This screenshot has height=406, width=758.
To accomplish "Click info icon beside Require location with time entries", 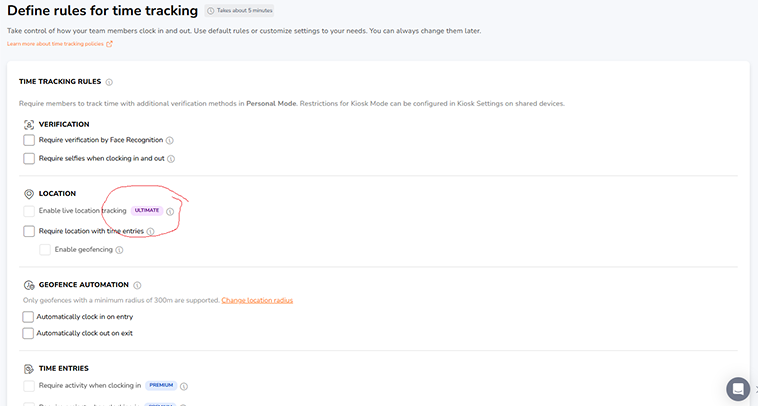I will click(151, 231).
